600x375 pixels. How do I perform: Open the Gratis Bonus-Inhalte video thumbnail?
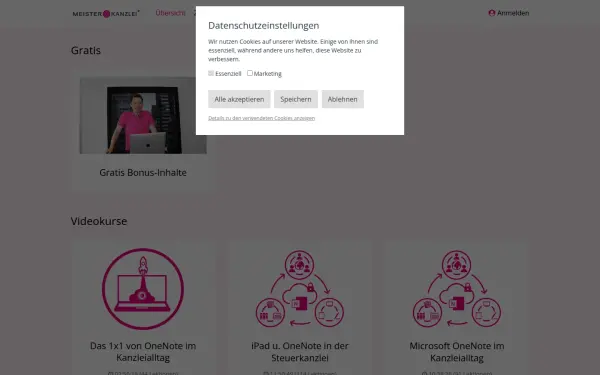pos(143,115)
